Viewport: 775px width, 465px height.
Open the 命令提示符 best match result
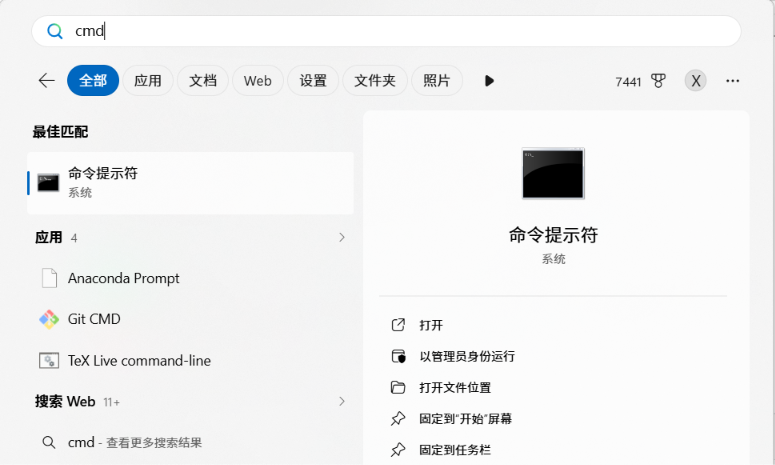pyautogui.click(x=190, y=183)
